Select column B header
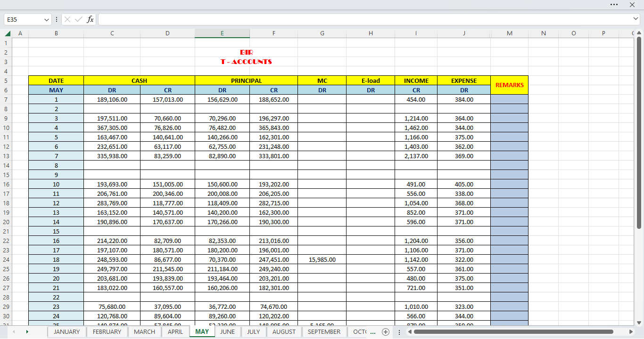644x339 pixels. point(56,33)
